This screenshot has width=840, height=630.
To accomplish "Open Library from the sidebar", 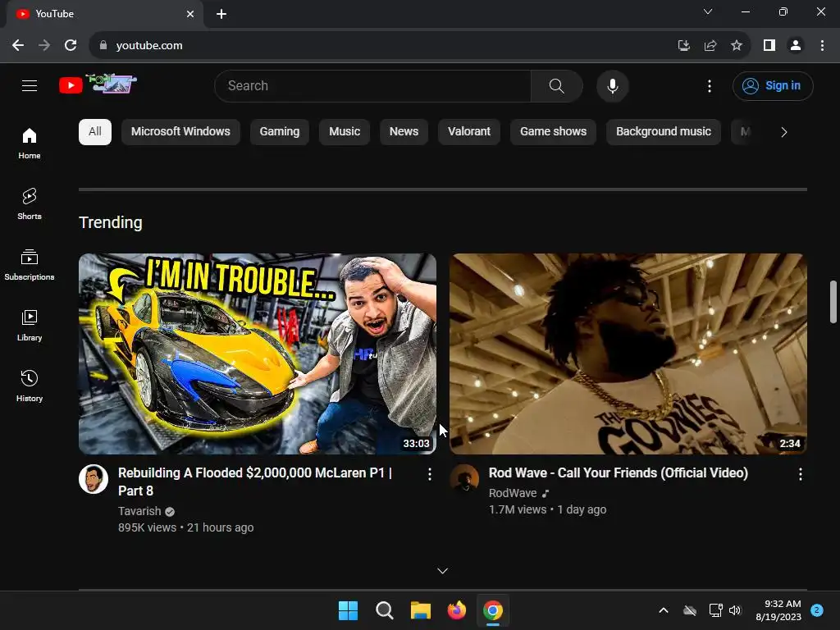I will (x=30, y=325).
